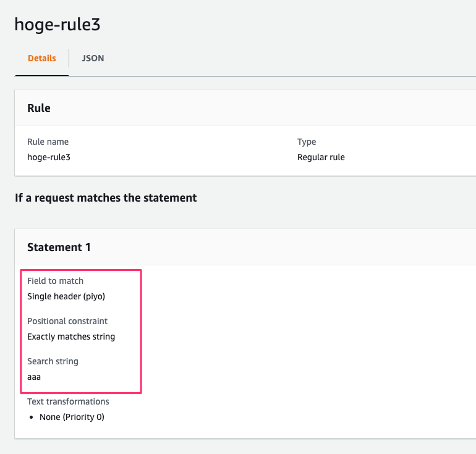Select the Details tab
Image resolution: width=476 pixels, height=454 pixels.
pyautogui.click(x=41, y=58)
